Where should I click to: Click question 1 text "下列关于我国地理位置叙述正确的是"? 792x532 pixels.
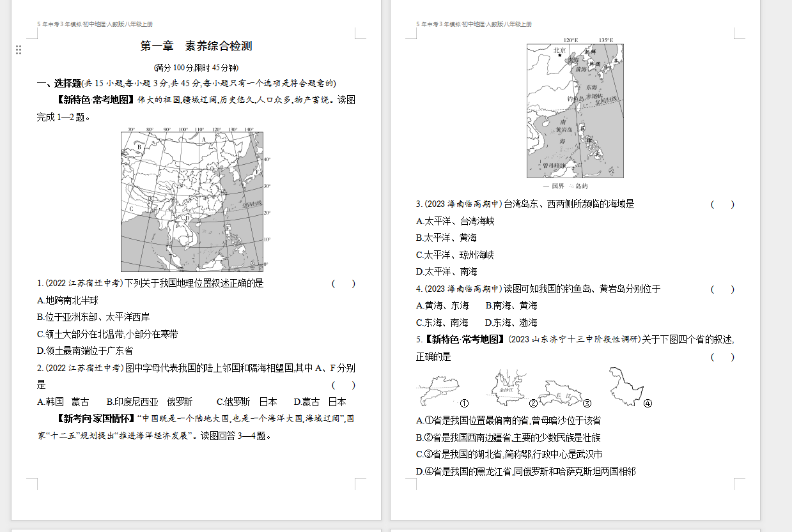tap(194, 283)
